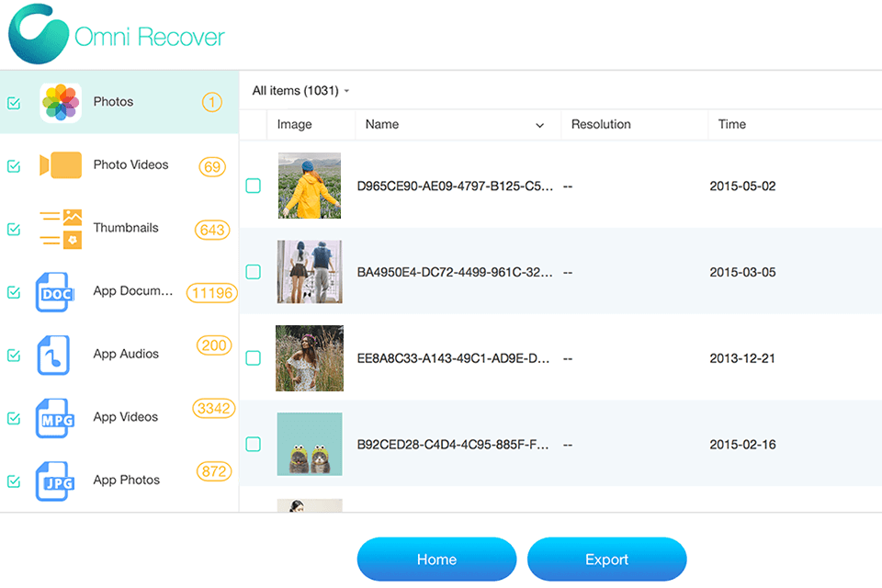Click the date 2015-02-16
The width and height of the screenshot is (882, 588).
[742, 445]
